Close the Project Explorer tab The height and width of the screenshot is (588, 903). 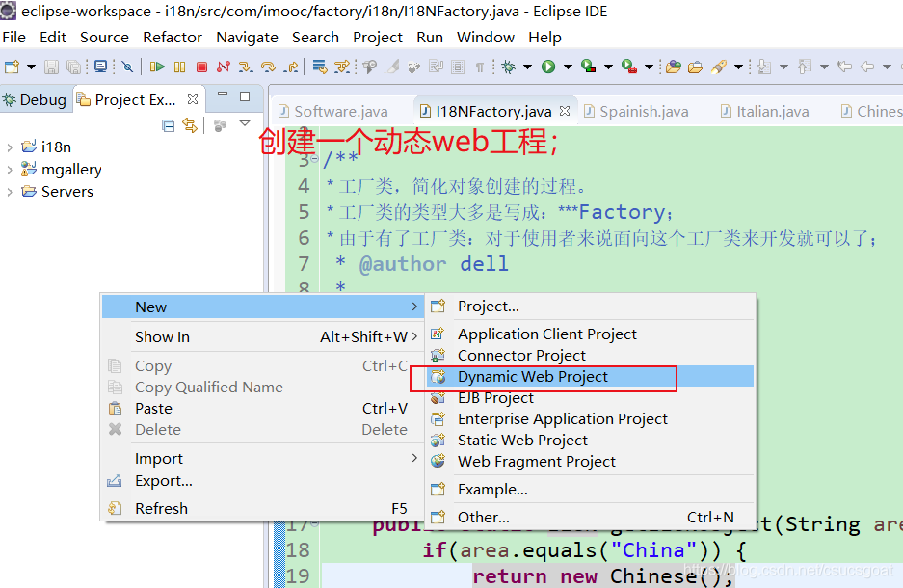193,99
